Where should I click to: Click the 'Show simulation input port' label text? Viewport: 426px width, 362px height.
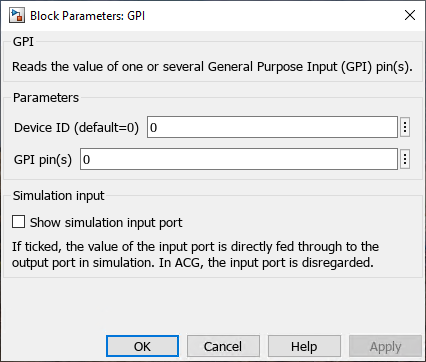coord(106,223)
